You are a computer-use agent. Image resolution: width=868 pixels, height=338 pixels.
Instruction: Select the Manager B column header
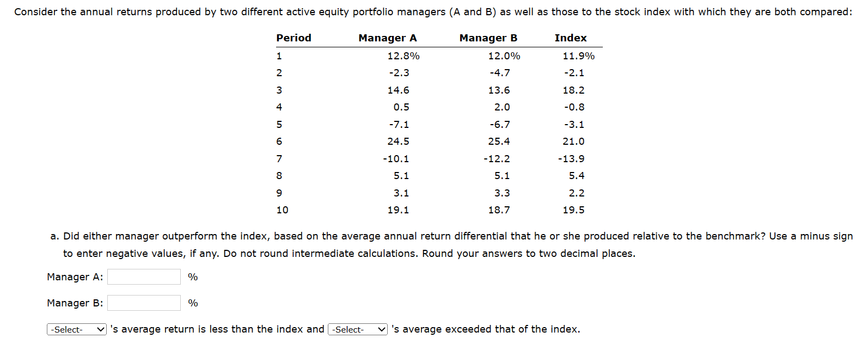487,38
